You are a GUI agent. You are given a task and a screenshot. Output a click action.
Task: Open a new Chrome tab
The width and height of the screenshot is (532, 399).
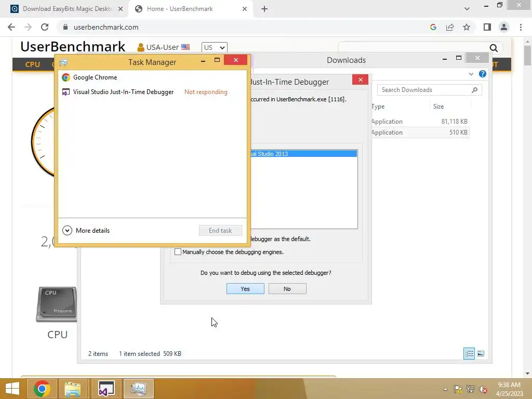tap(264, 9)
